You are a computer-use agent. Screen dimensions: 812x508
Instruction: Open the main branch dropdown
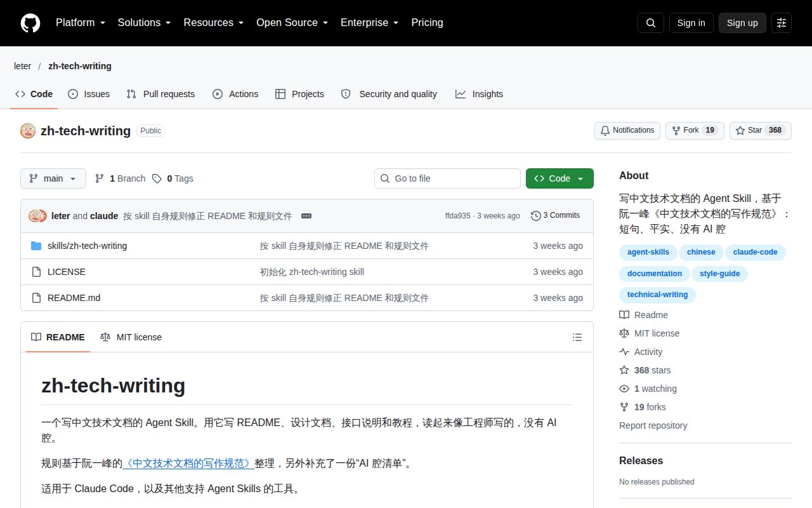(53, 178)
